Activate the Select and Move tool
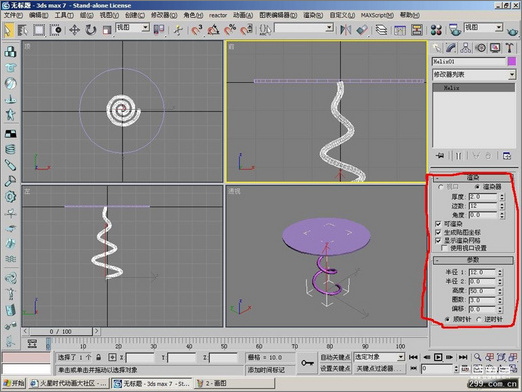Image resolution: width=522 pixels, height=392 pixels. click(x=74, y=30)
